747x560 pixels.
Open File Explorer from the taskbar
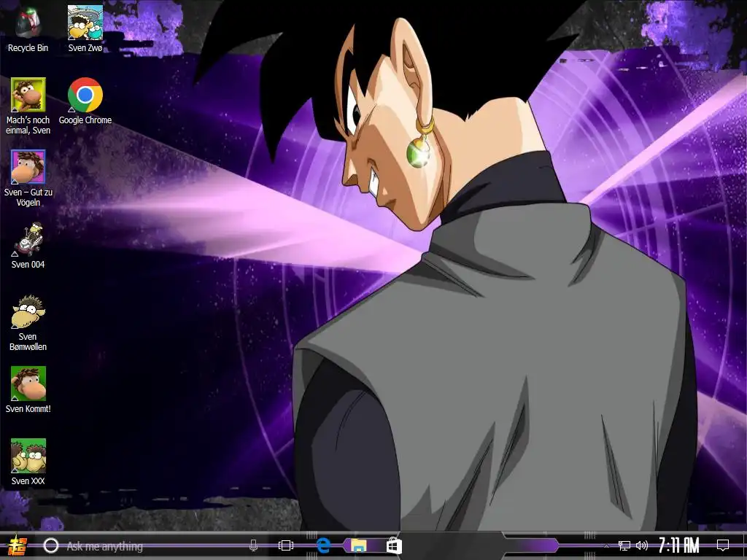coord(359,545)
